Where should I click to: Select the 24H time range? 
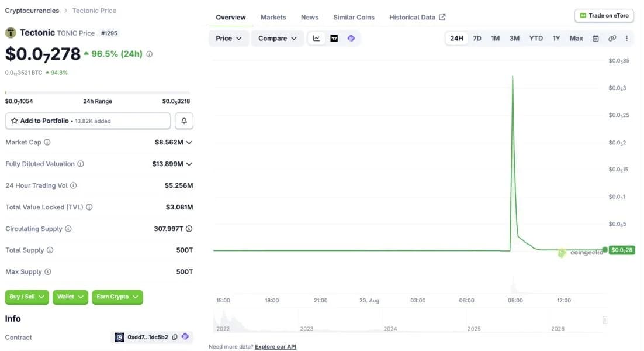[456, 38]
